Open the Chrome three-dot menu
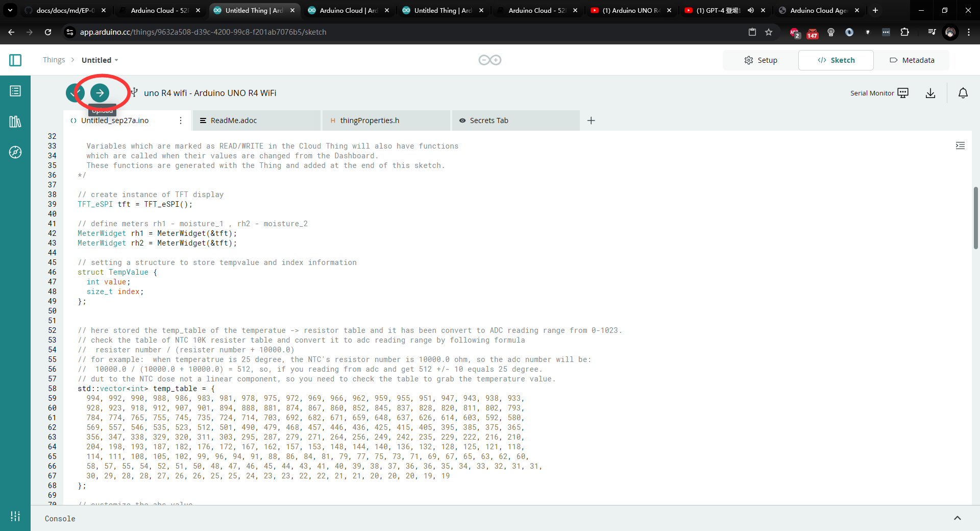The image size is (980, 531). tap(969, 32)
